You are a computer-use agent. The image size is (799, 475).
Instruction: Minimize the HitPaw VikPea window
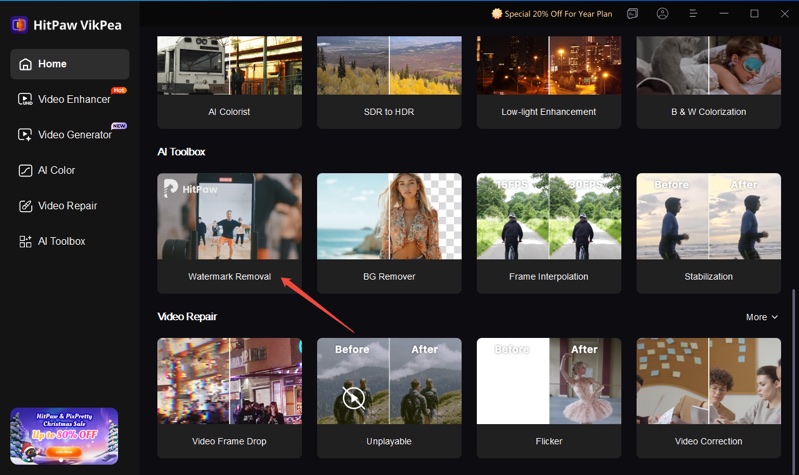(x=724, y=14)
